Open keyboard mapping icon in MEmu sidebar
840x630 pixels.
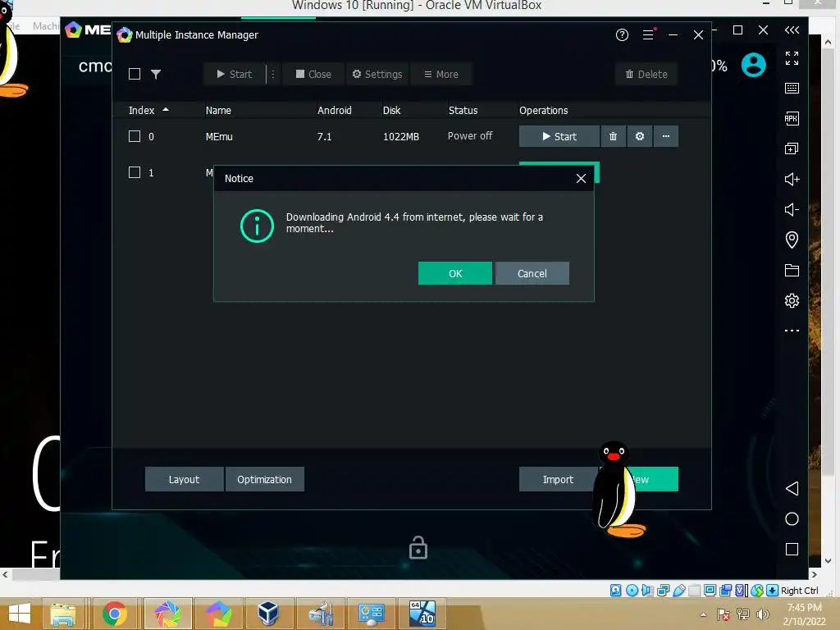tap(792, 89)
